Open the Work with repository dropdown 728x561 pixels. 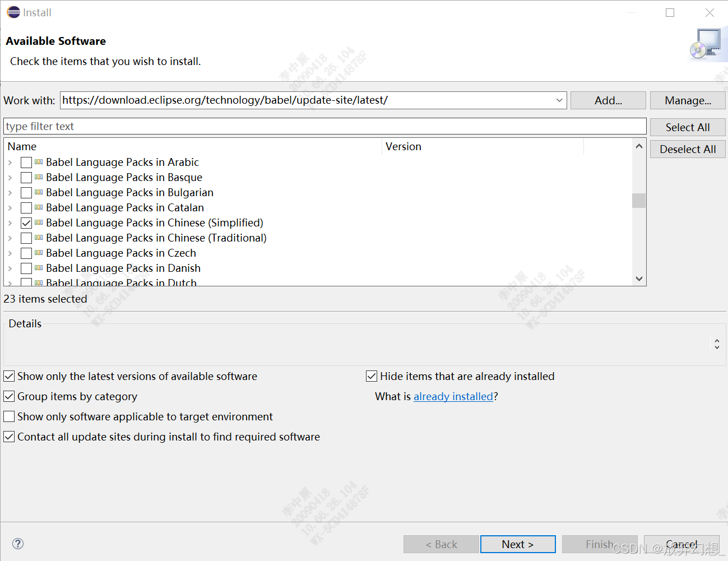558,100
